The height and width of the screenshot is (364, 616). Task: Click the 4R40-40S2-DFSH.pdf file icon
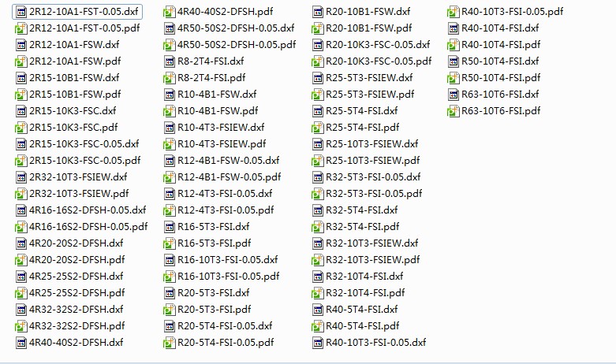pyautogui.click(x=169, y=12)
